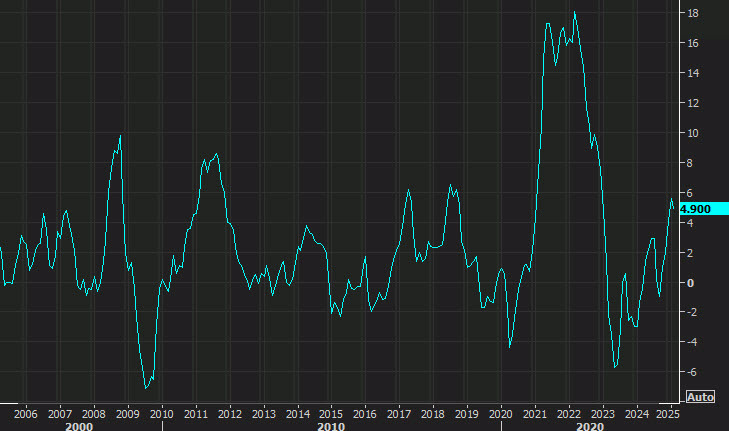Click the 18 value on the price axis

pyautogui.click(x=693, y=13)
